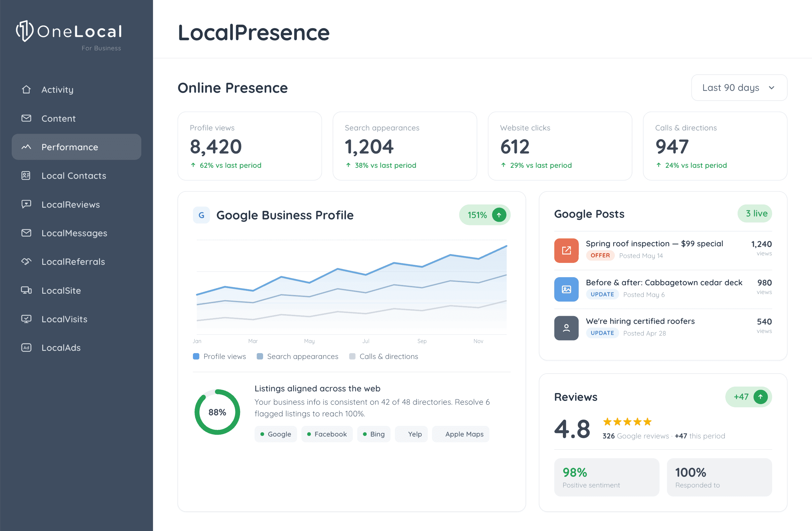Click the Google directory chip
812x531 pixels.
pos(276,434)
